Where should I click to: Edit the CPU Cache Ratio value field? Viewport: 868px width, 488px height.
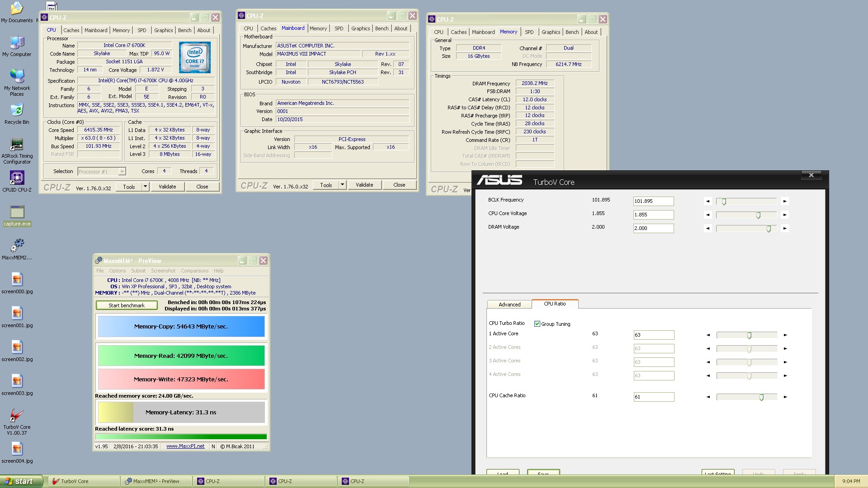click(654, 397)
